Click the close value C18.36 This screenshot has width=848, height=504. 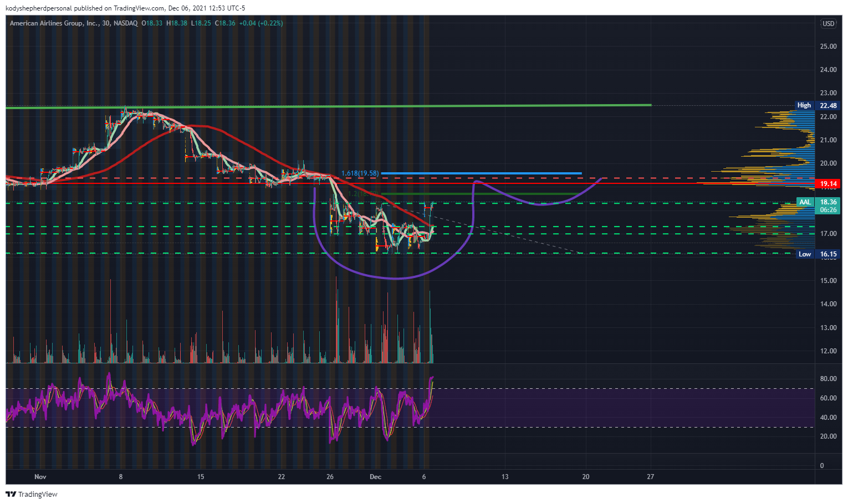[225, 23]
